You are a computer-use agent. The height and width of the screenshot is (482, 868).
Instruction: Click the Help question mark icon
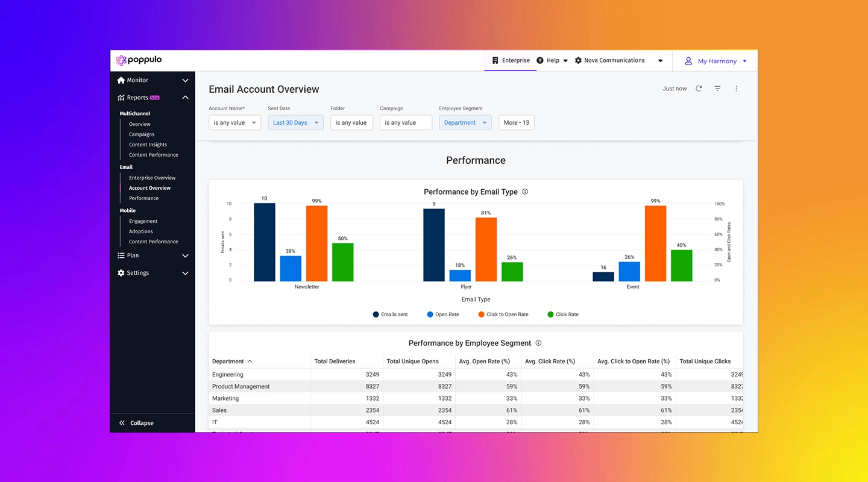[540, 60]
